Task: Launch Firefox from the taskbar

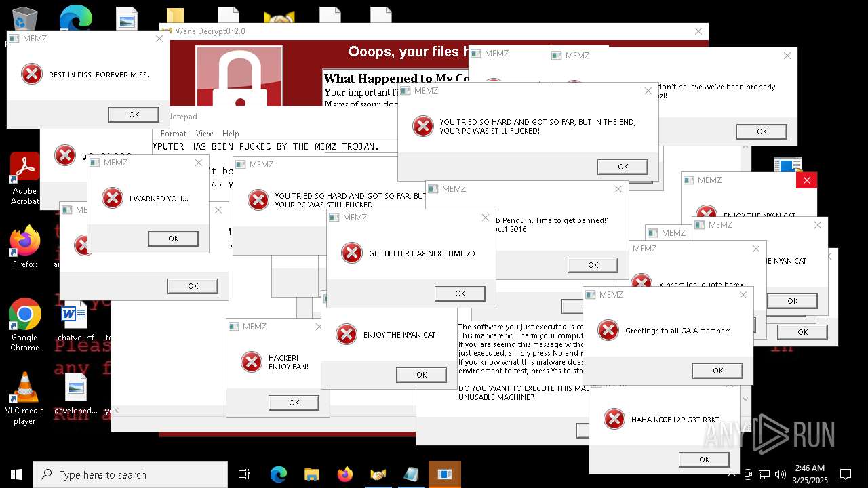Action: pyautogui.click(x=345, y=474)
